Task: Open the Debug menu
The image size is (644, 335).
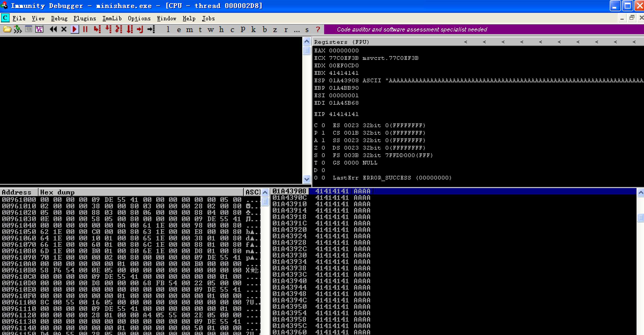Action: [59, 18]
